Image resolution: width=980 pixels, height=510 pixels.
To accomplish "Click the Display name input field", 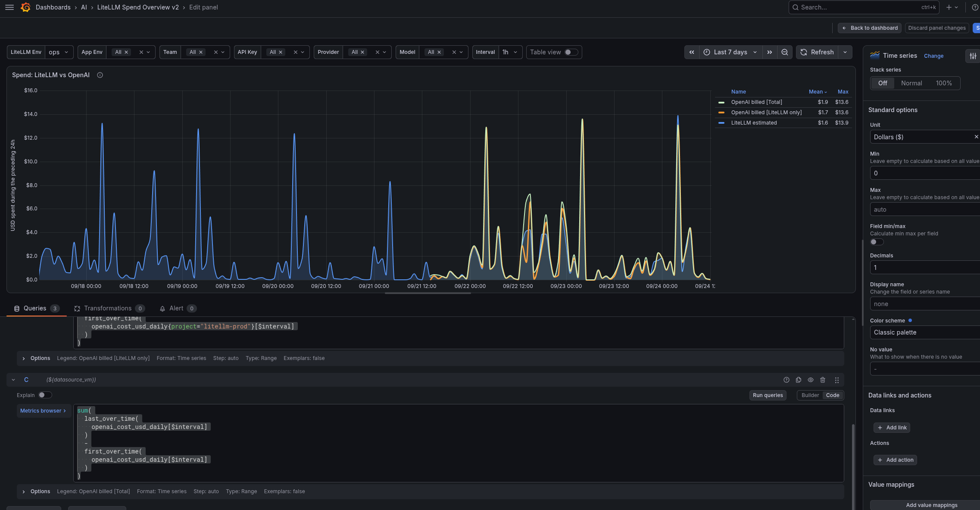I will 925,304.
